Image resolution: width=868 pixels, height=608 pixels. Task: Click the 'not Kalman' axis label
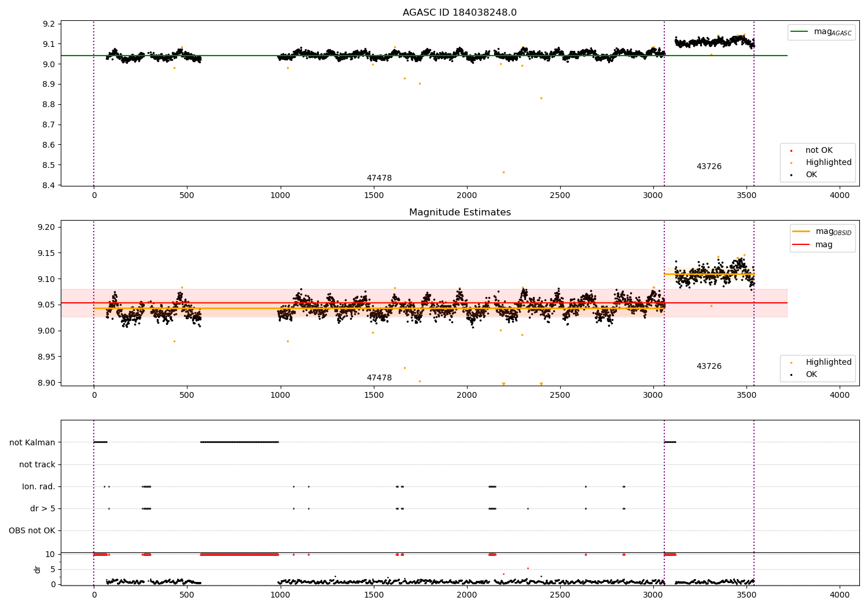32,442
